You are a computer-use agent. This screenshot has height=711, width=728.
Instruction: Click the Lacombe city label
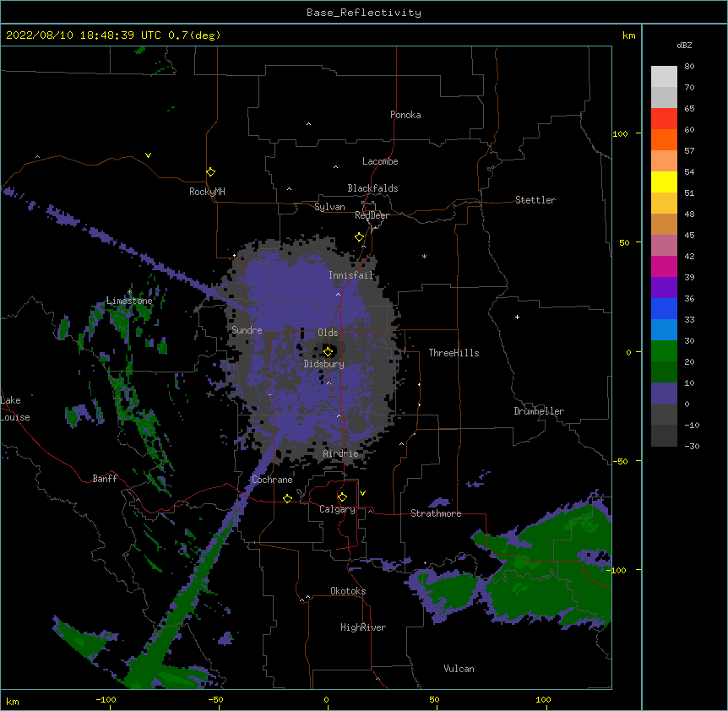point(380,161)
